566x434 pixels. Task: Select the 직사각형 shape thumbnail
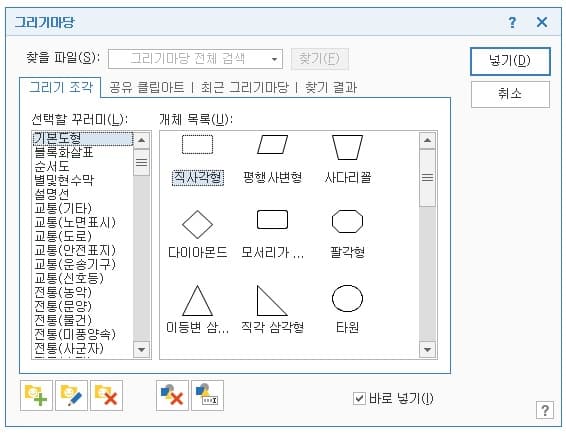[x=197, y=144]
